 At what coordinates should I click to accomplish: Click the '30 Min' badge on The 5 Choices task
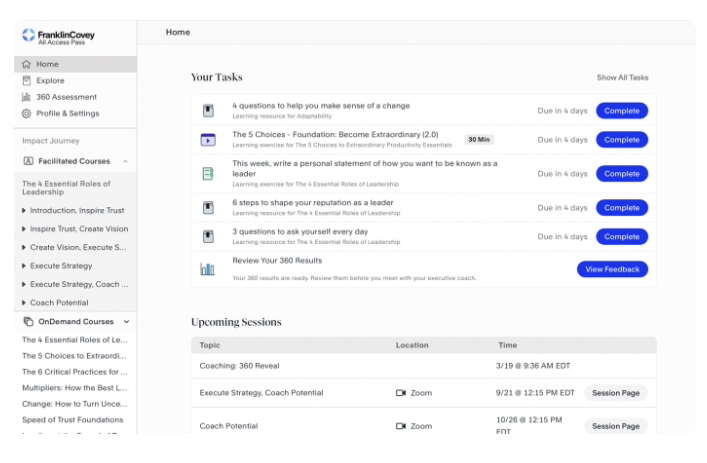(x=479, y=140)
